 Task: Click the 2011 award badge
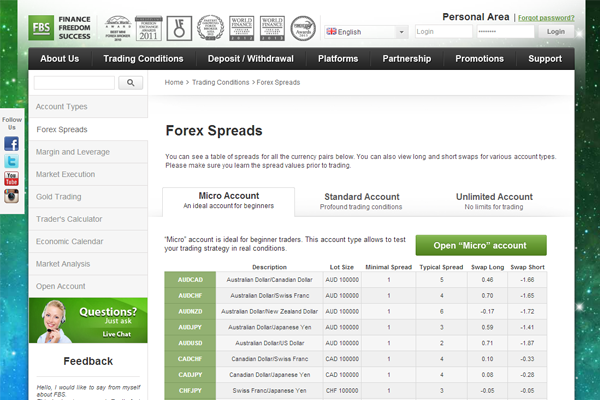[x=148, y=28]
